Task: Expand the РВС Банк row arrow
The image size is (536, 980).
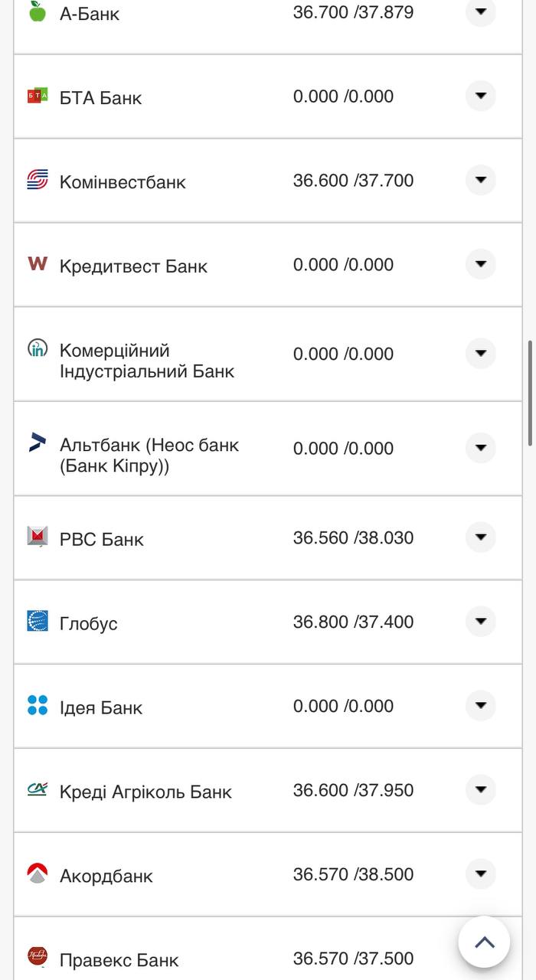Action: (x=481, y=537)
